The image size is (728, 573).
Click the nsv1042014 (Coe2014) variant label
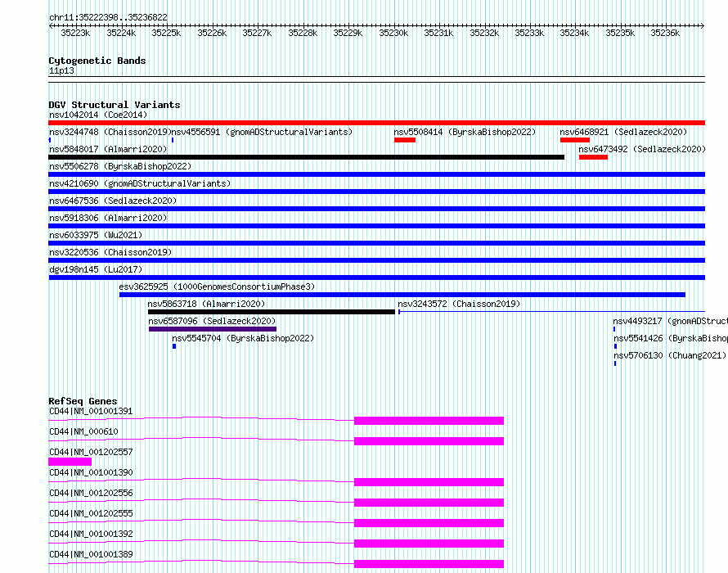click(x=98, y=115)
